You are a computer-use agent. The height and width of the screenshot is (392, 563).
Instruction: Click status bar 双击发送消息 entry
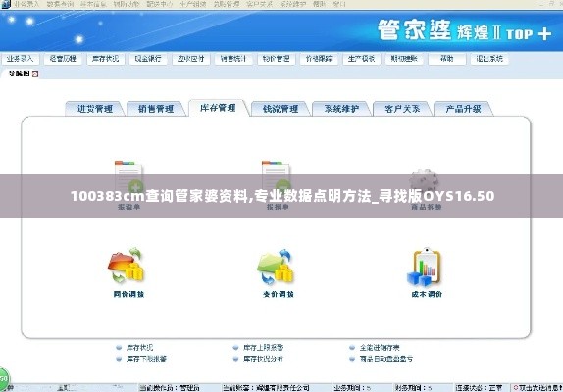coord(537,388)
